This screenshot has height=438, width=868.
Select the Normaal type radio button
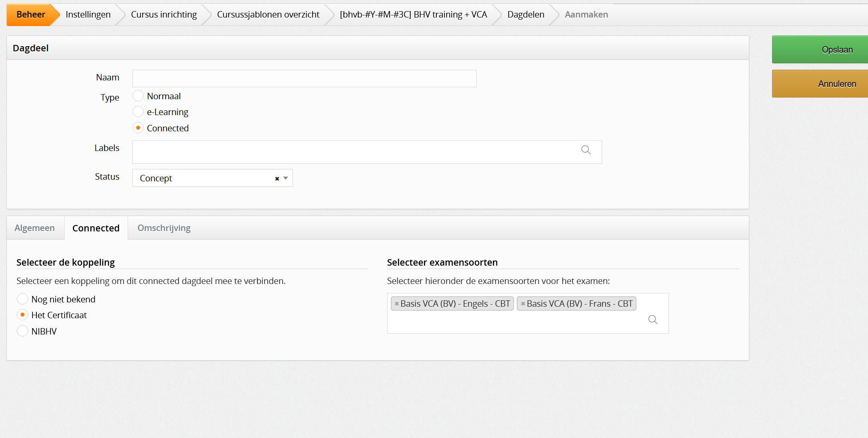138,95
